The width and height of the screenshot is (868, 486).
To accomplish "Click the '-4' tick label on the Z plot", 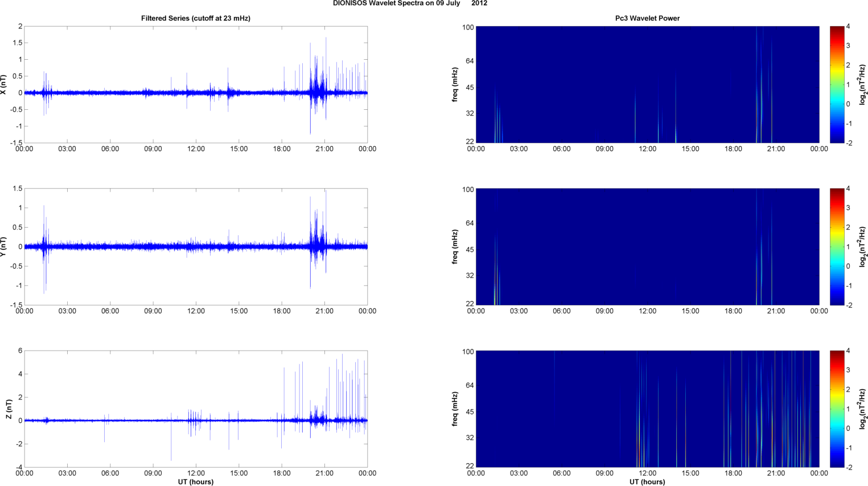I will [18, 468].
